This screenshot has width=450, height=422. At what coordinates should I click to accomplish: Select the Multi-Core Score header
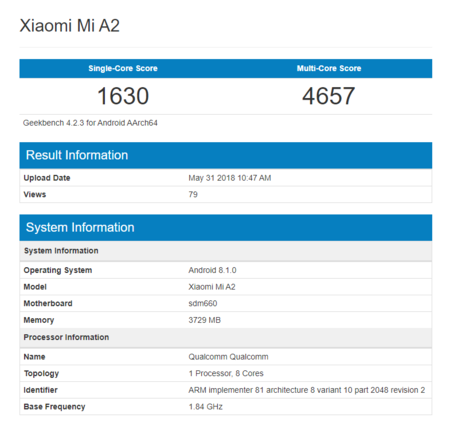329,68
